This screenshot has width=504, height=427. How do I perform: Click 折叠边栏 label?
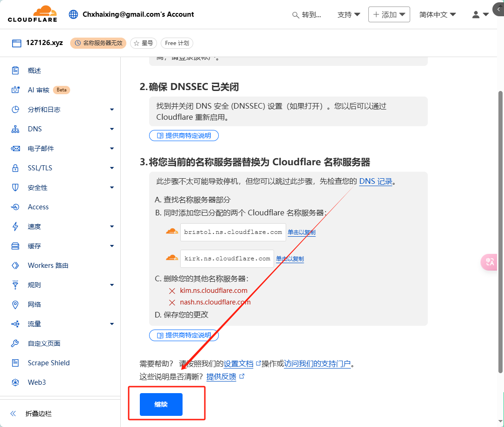(39, 414)
